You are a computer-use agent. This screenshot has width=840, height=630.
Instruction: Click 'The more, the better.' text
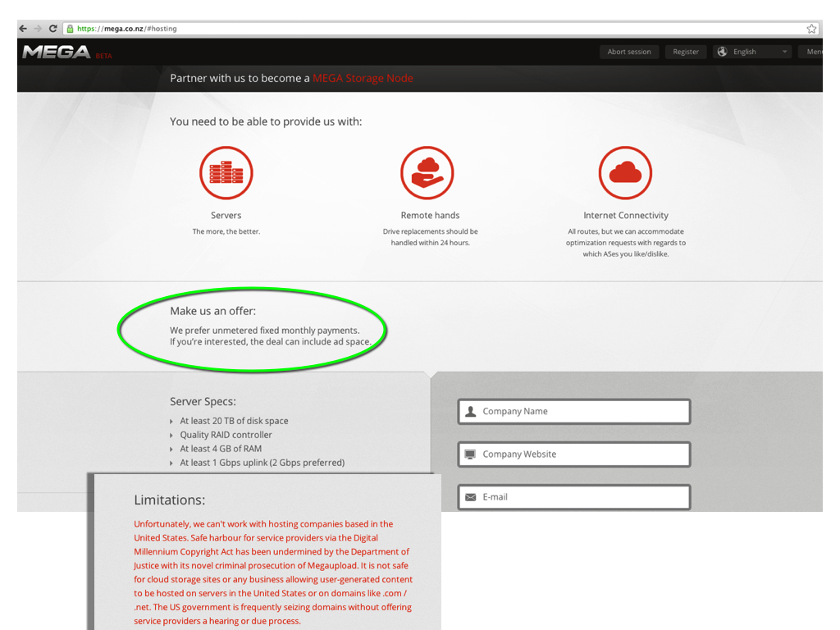[226, 231]
